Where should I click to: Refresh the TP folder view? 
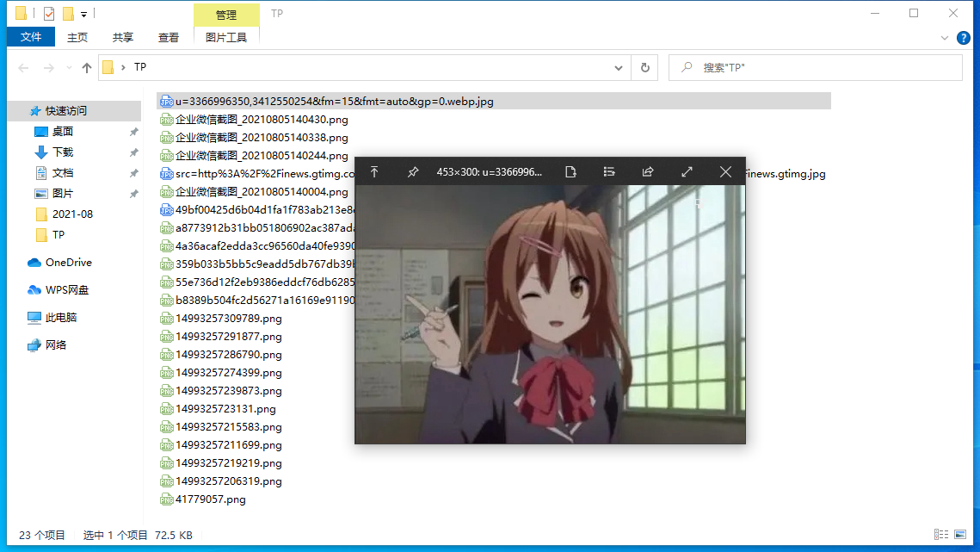pos(645,67)
